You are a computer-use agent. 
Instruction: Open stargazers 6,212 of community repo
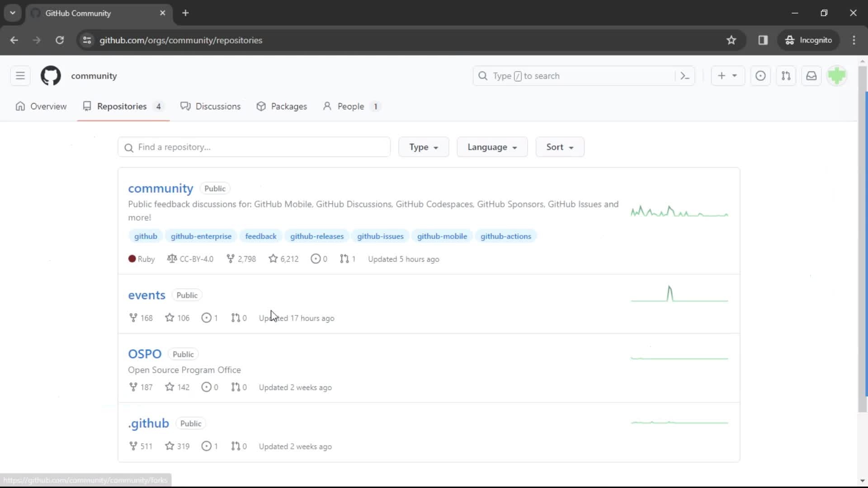point(283,259)
